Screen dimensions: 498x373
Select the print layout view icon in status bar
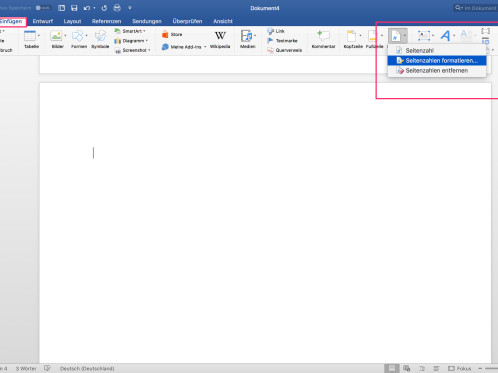tap(391, 368)
